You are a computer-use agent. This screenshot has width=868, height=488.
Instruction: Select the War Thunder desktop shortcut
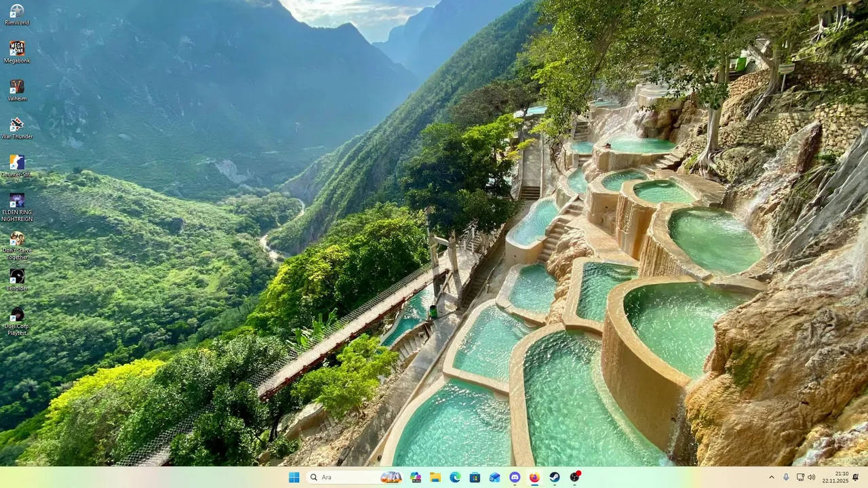pyautogui.click(x=17, y=129)
